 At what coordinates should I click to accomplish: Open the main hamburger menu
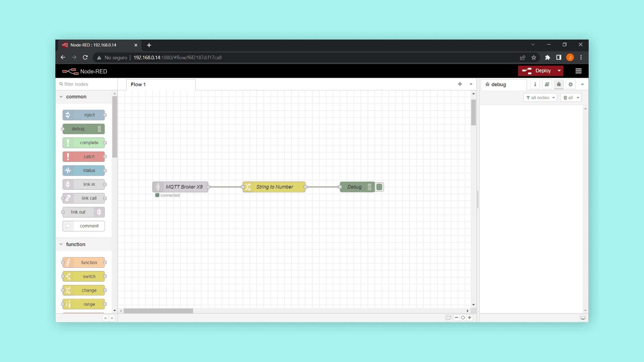click(579, 71)
